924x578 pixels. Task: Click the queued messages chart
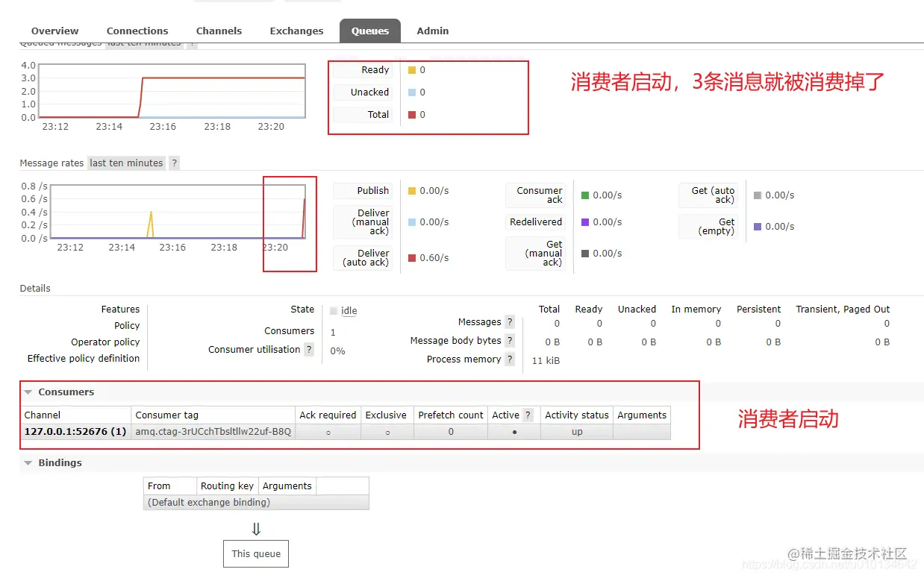click(172, 91)
